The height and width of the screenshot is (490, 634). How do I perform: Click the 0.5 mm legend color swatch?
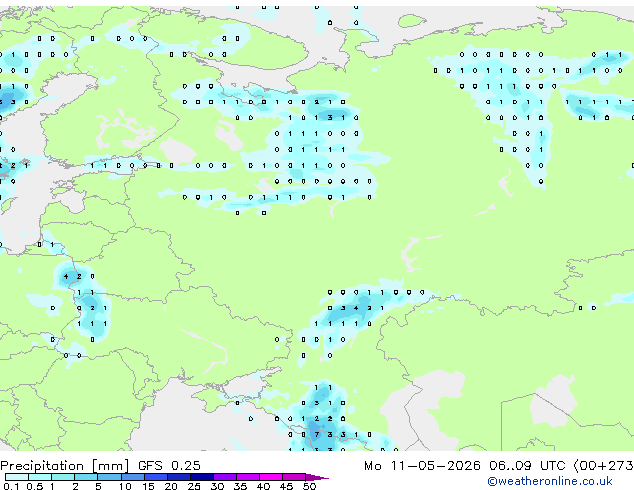point(40,477)
